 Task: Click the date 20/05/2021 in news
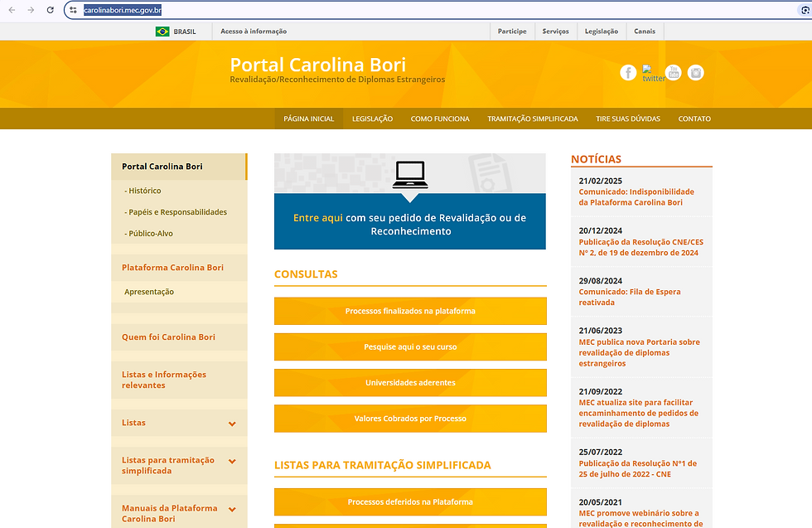tap(600, 502)
